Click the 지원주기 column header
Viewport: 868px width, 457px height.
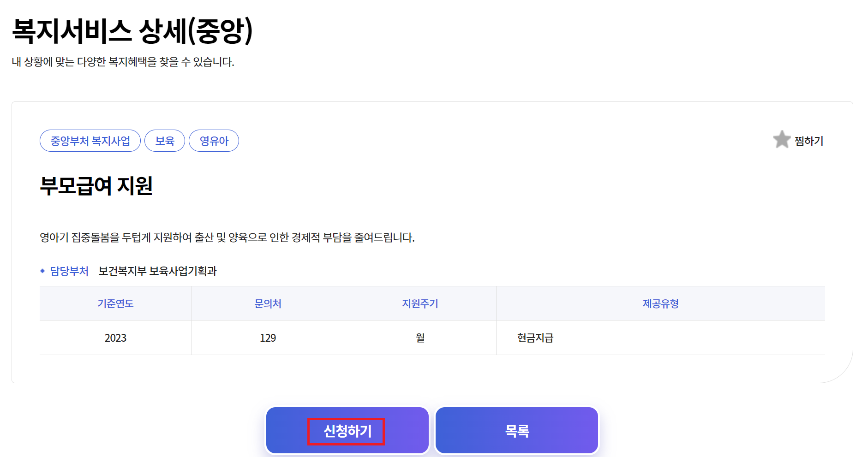(419, 303)
